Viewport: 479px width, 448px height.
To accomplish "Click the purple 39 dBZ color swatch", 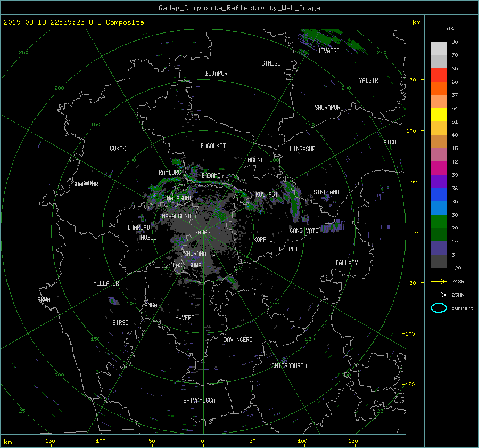I will click(439, 181).
